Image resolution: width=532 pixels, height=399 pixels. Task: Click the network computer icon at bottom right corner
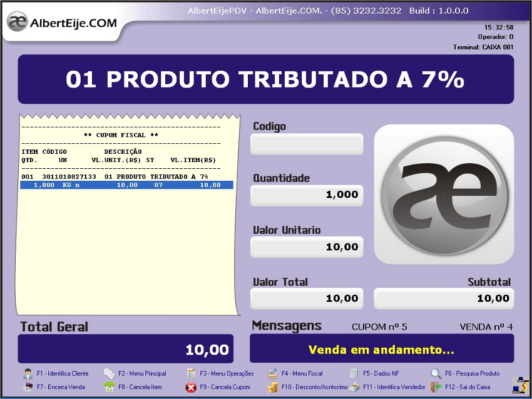(519, 385)
